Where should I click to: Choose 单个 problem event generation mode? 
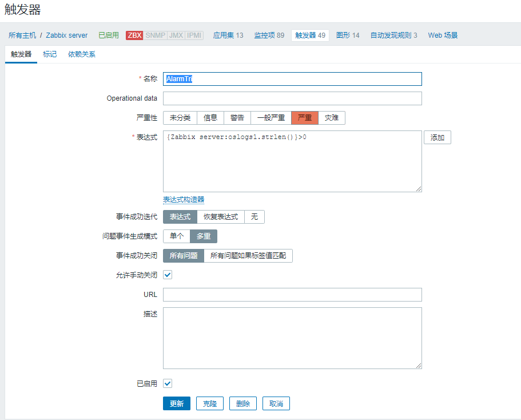coord(177,236)
